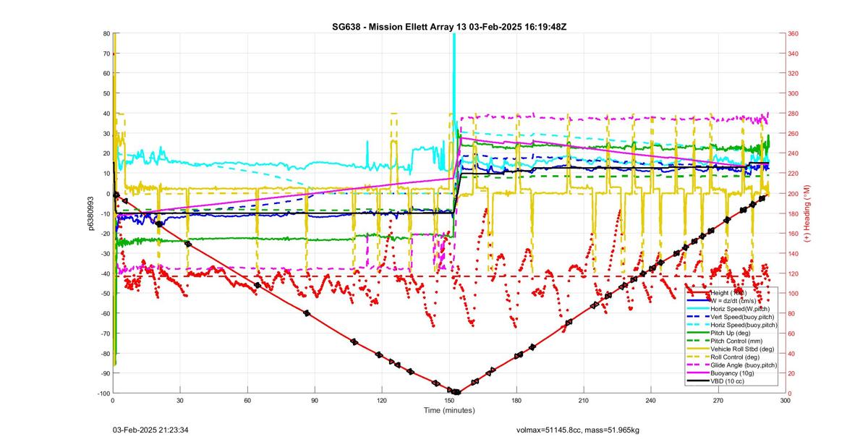Select the 'Horiz Speed(W,pitch)' legend entry
The height and width of the screenshot is (442, 868).
(x=731, y=308)
